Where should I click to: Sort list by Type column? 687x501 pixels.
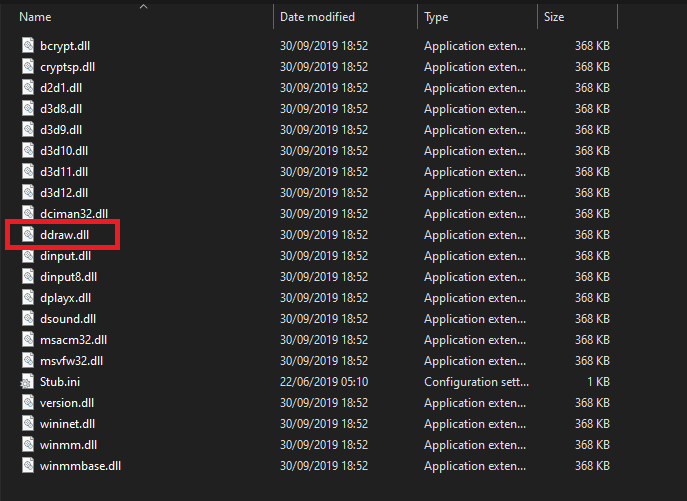coord(436,17)
